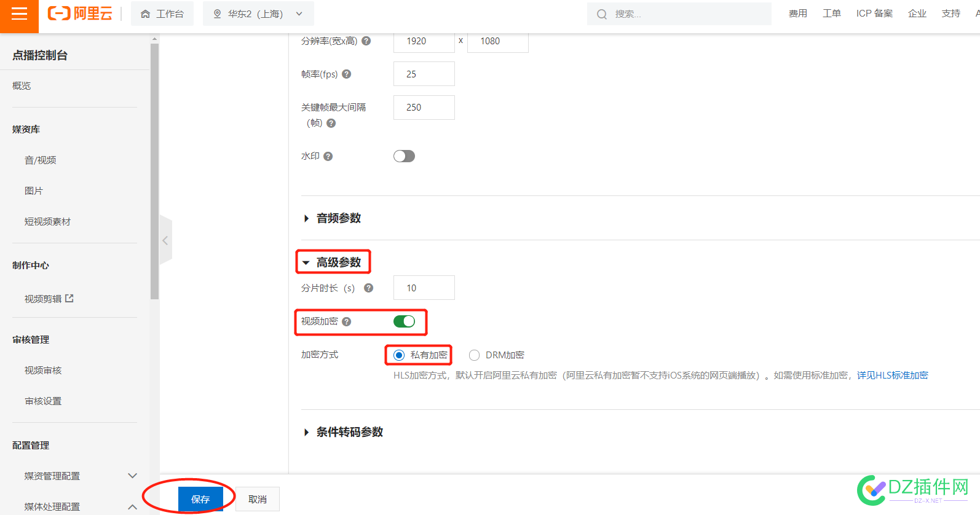This screenshot has width=980, height=515.
Task: Click the search magnifier icon
Action: point(602,14)
